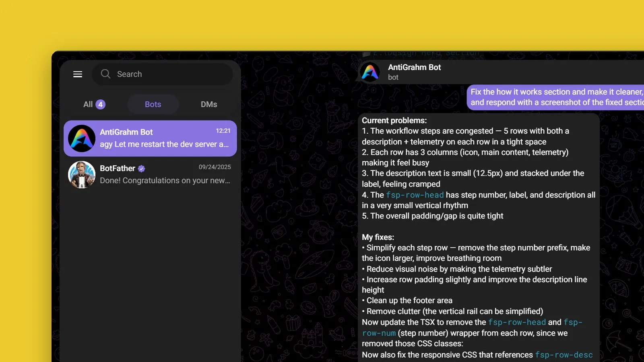Viewport: 644px width, 362px height.
Task: Switch to the All chats tab
Action: click(94, 104)
